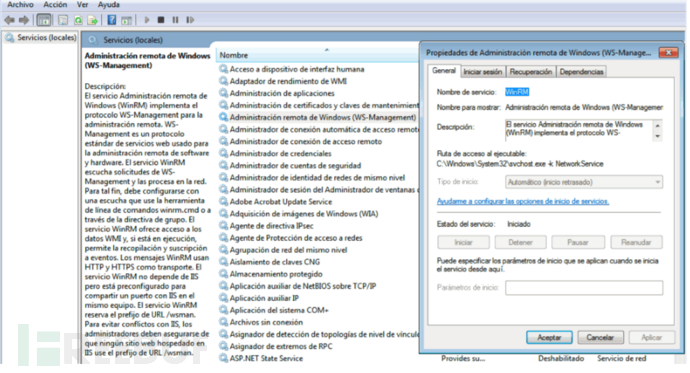Click the gear icon of Agente de directiva IPsec
The height and width of the screenshot is (373, 690).
click(x=224, y=226)
